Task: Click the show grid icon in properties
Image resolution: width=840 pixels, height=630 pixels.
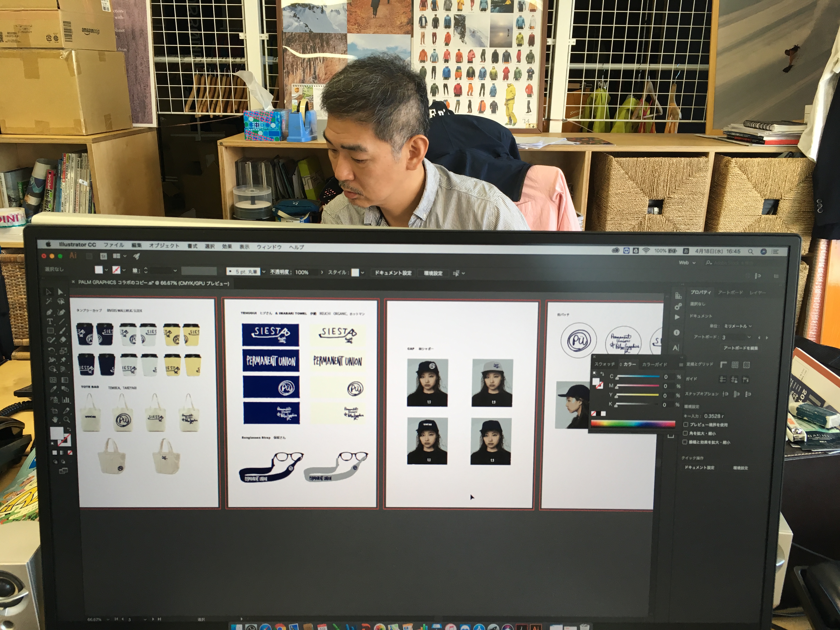Action: (x=735, y=365)
